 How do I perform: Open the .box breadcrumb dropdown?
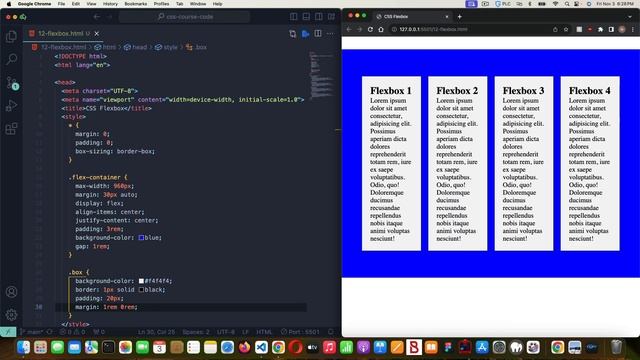(x=196, y=47)
